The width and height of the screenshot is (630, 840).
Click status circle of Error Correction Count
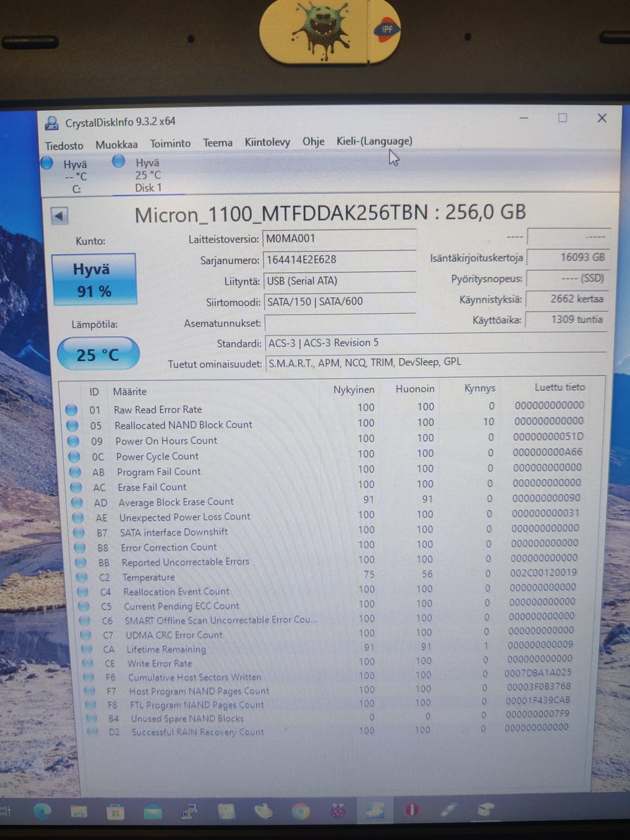tap(80, 547)
